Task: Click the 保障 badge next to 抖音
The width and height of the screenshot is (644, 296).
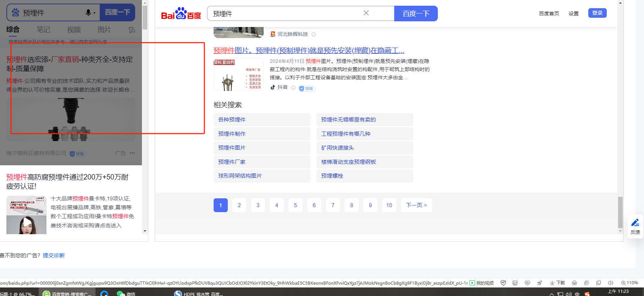Action: [307, 88]
